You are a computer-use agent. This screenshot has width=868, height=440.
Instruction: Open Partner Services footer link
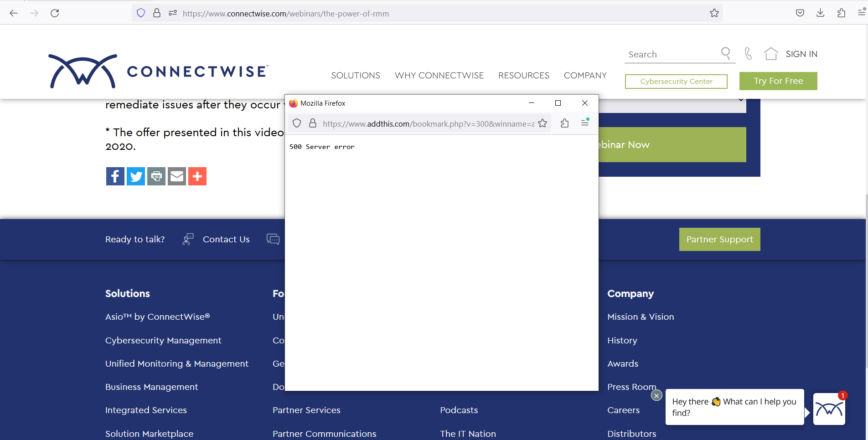point(306,410)
